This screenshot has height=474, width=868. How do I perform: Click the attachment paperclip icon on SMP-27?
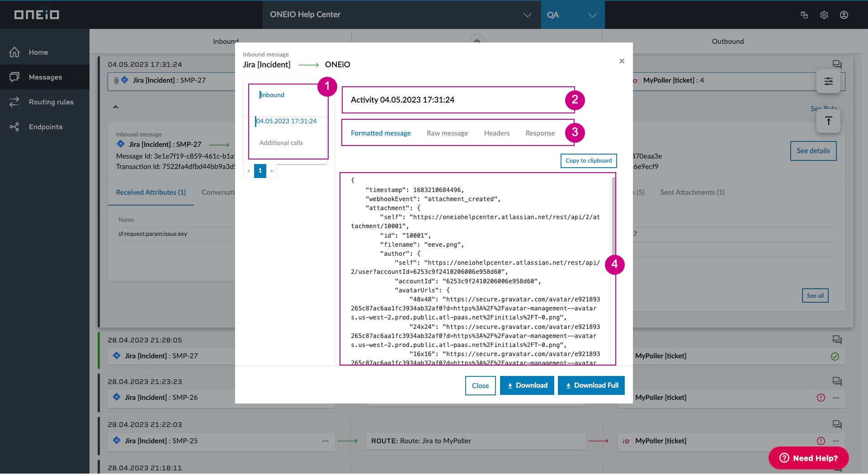(116, 80)
